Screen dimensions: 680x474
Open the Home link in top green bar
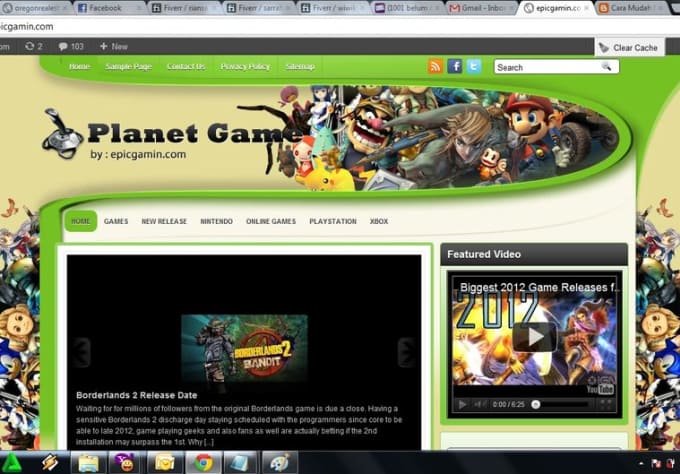point(79,66)
